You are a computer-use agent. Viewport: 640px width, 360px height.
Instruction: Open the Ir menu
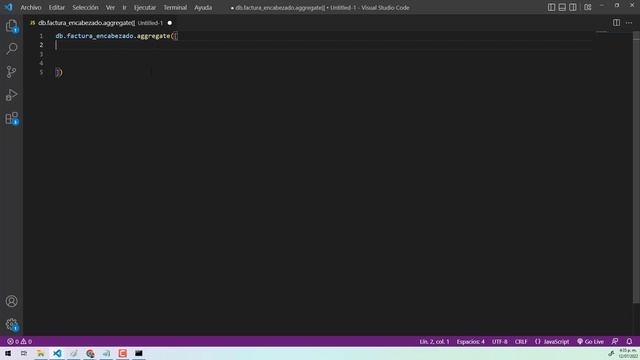pos(124,7)
